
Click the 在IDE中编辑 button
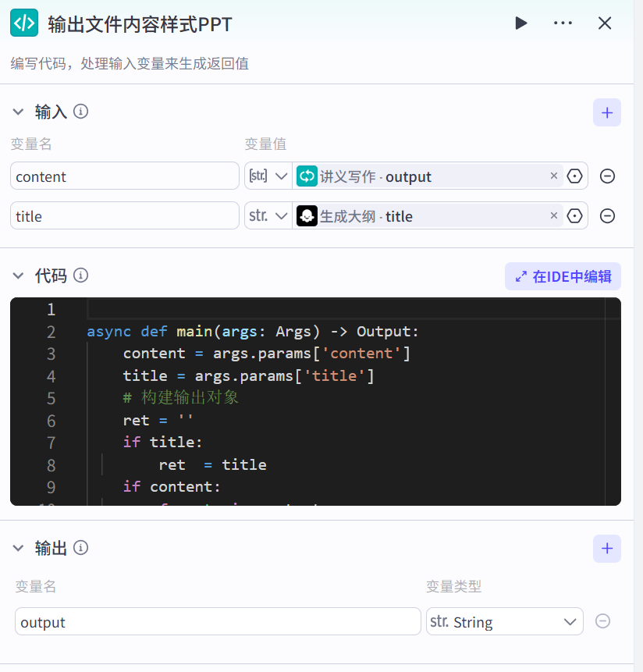tap(563, 276)
